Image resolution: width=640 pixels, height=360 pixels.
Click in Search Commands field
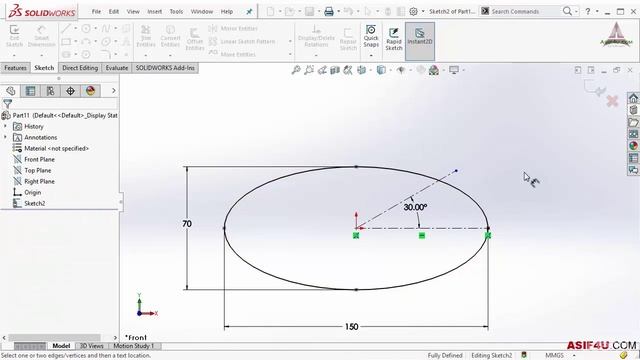[x=520, y=11]
